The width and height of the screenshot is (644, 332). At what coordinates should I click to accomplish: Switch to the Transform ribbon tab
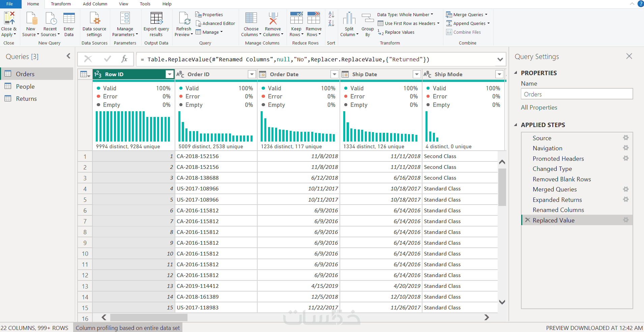61,4
